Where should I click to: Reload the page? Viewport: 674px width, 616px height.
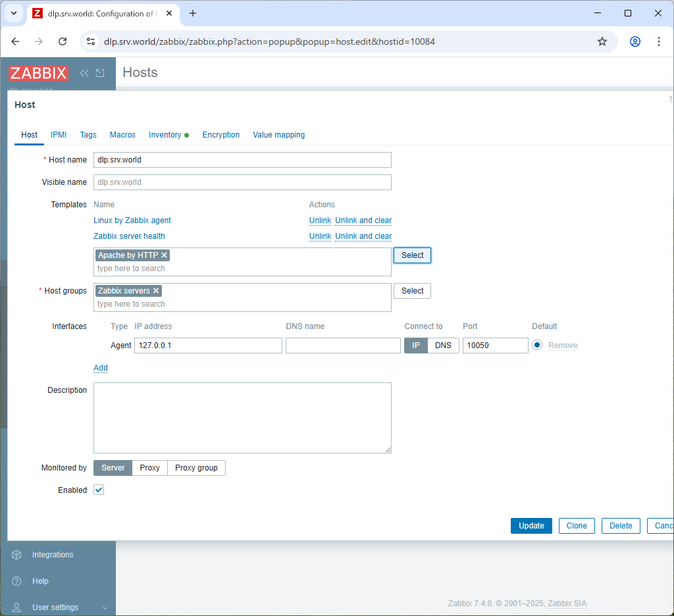click(63, 41)
